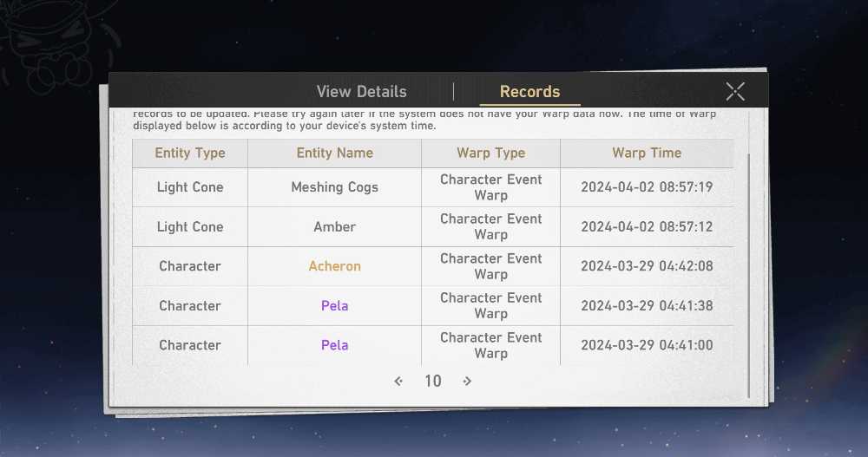The height and width of the screenshot is (457, 868).
Task: Click the records list scrollbar
Action: pos(748,275)
